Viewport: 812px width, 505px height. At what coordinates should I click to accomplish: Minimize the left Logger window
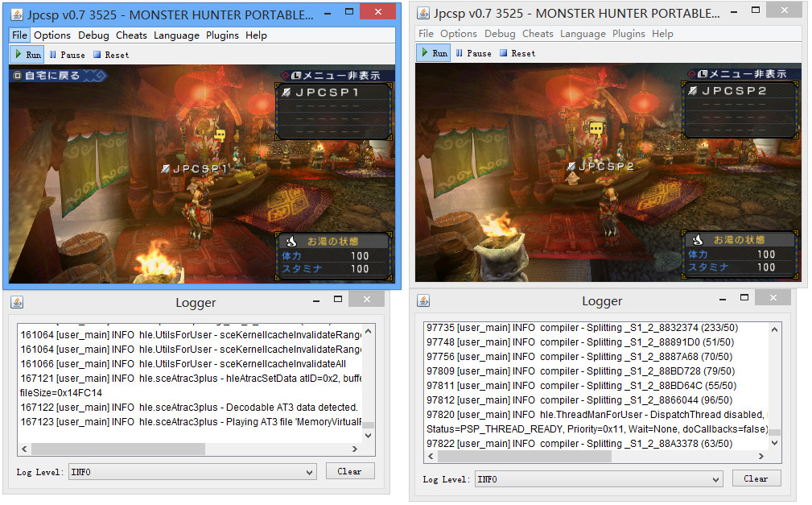click(x=316, y=300)
